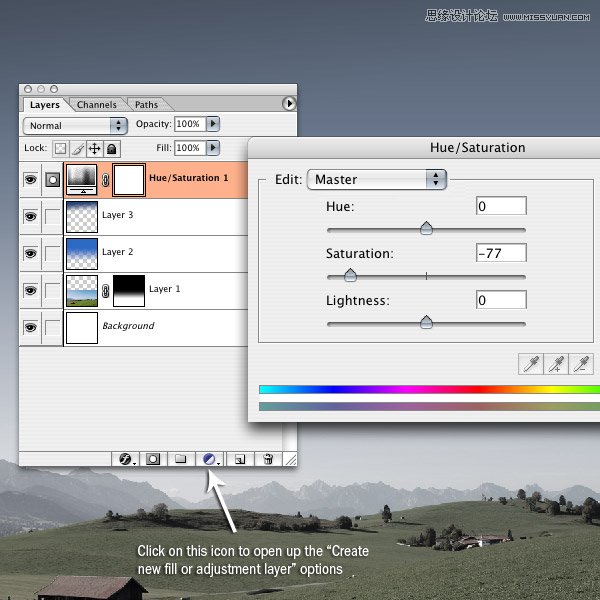Delete layer with trash icon
Image resolution: width=600 pixels, height=600 pixels.
click(x=268, y=458)
